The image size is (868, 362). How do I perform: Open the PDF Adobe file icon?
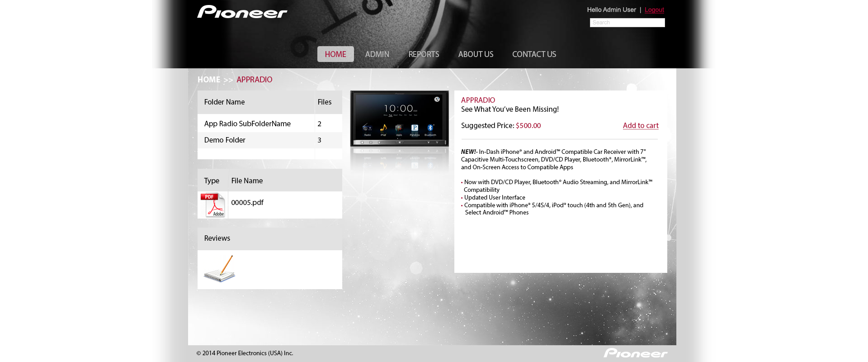[x=212, y=205]
